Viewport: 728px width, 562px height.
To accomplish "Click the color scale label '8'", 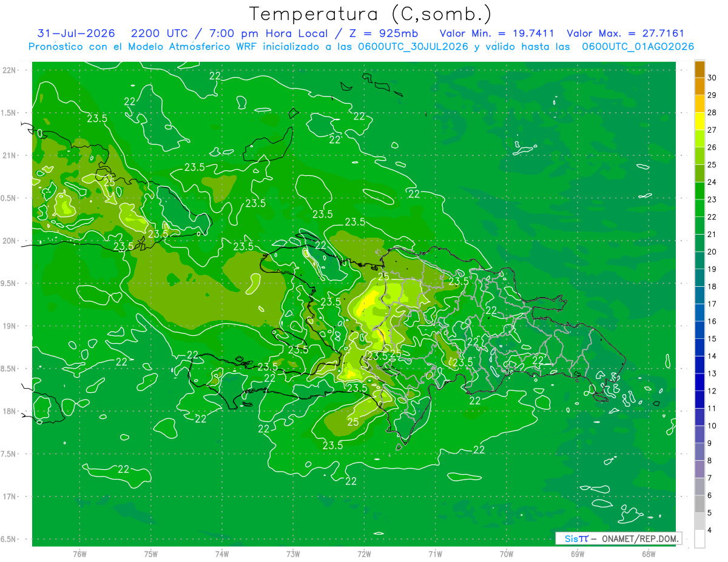I will [710, 460].
